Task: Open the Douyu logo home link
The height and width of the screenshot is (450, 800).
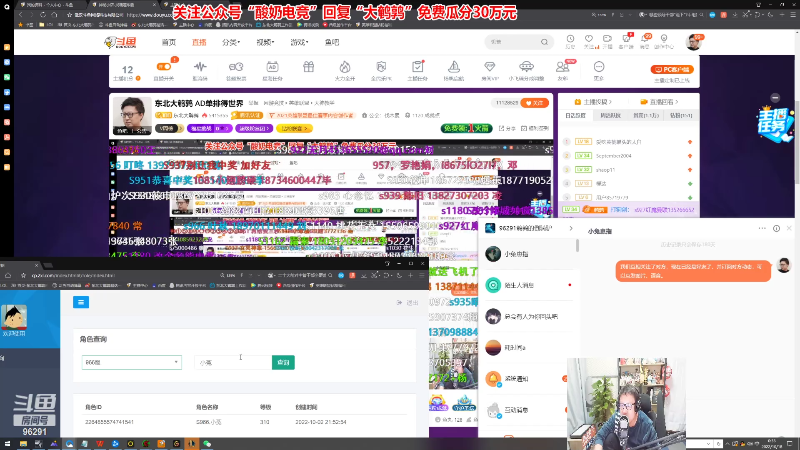Action: (120, 42)
